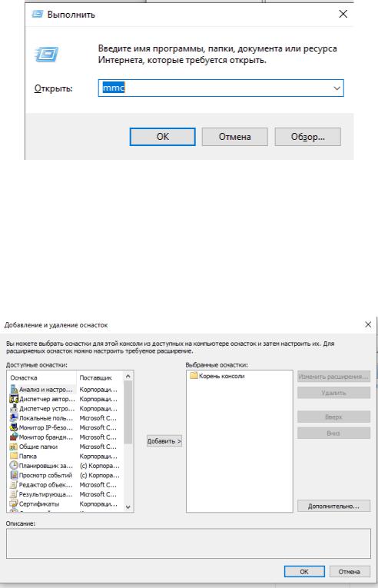This screenshot has height=588, width=378.
Task: Click the Удалить button
Action: [x=333, y=393]
